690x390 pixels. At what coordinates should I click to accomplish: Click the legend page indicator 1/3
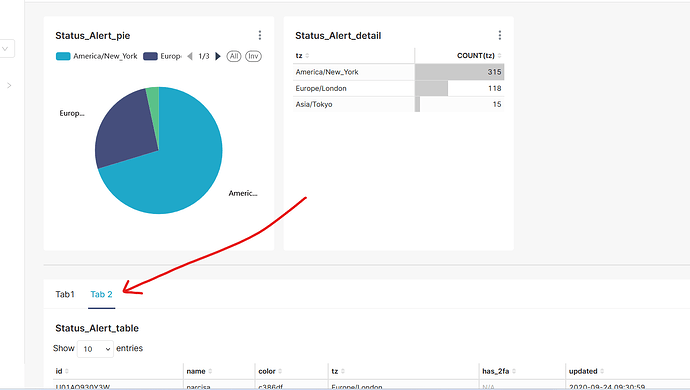coord(204,56)
